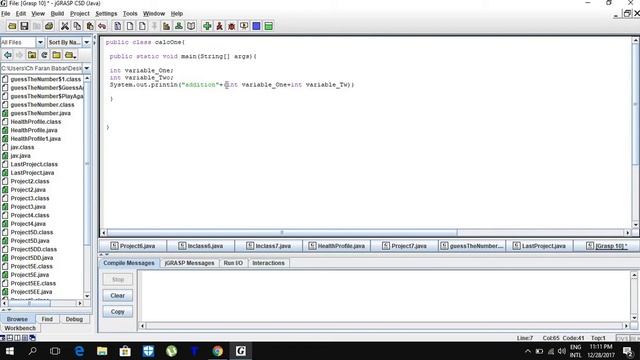Image resolution: width=640 pixels, height=360 pixels.
Task: Open the Sort By Name dropdown
Action: pyautogui.click(x=87, y=42)
